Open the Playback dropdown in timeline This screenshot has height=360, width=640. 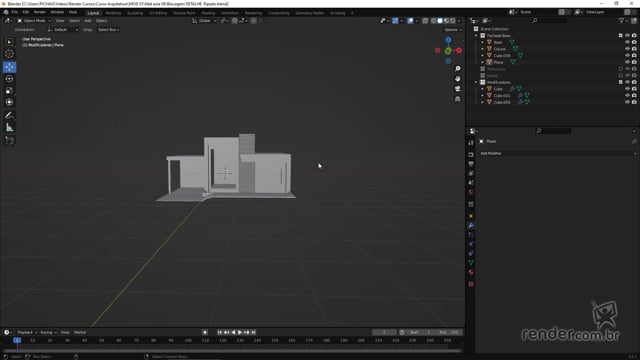click(27, 332)
